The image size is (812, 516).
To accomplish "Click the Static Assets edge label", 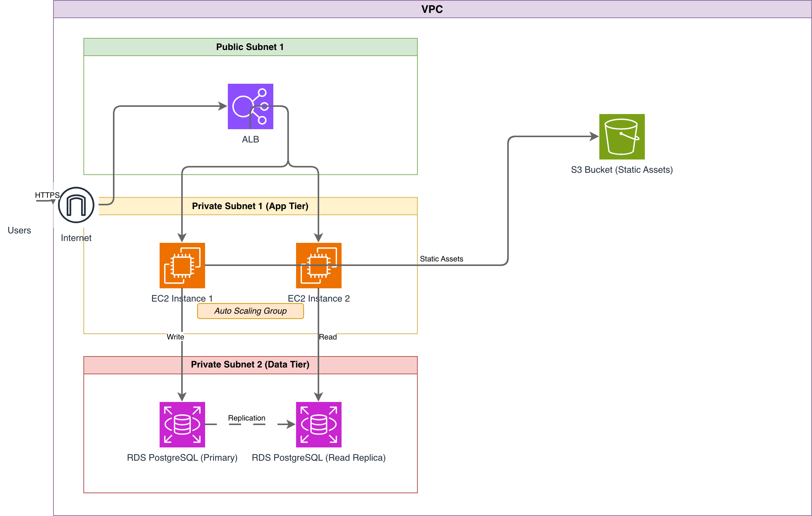I will click(x=441, y=259).
